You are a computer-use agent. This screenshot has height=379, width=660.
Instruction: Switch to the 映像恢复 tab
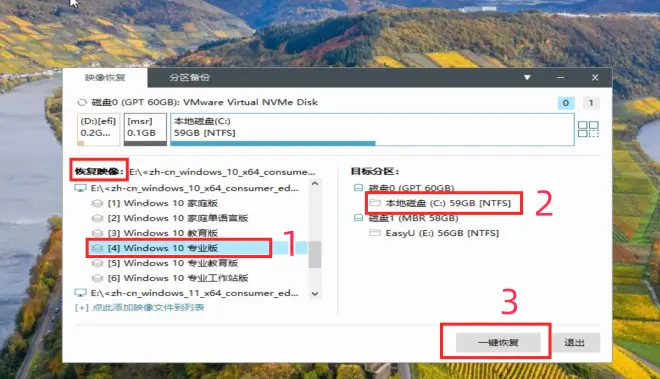[105, 77]
